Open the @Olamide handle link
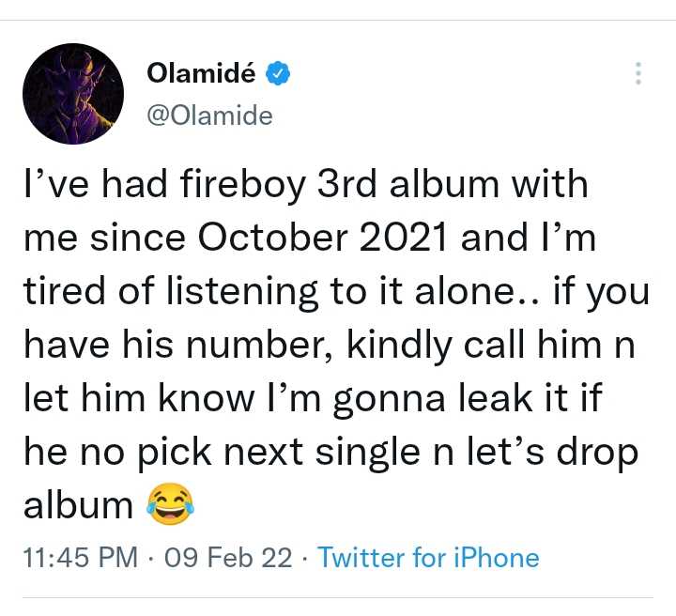This screenshot has height=616, width=676. tap(210, 115)
